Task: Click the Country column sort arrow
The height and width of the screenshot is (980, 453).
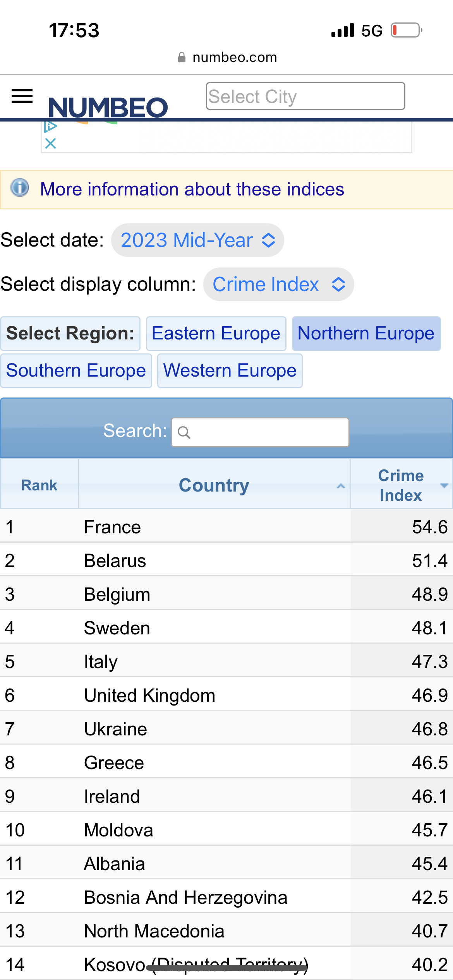Action: [341, 486]
